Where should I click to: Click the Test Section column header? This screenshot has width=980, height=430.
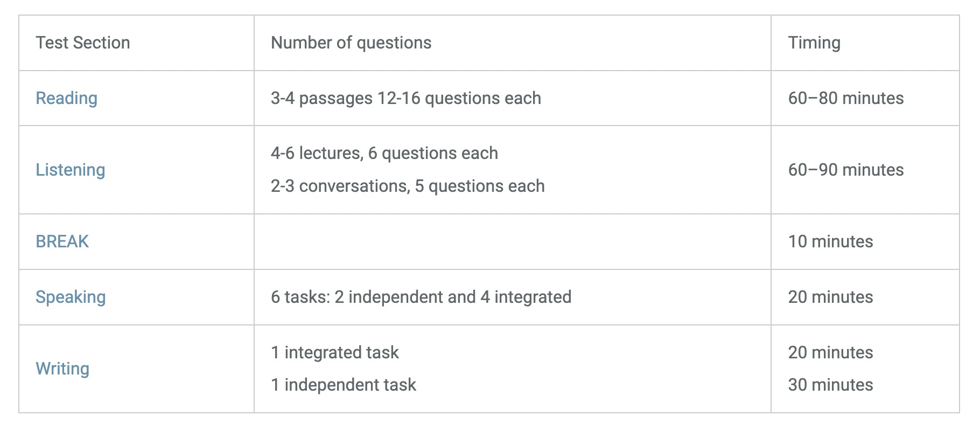tap(82, 43)
